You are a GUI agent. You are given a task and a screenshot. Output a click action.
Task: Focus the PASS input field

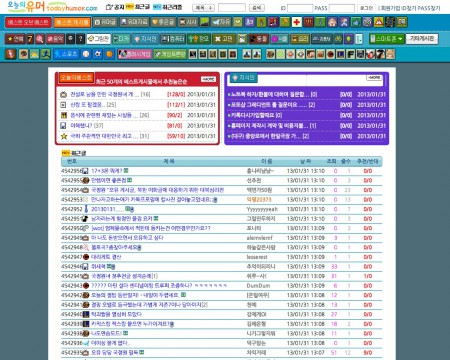point(342,8)
